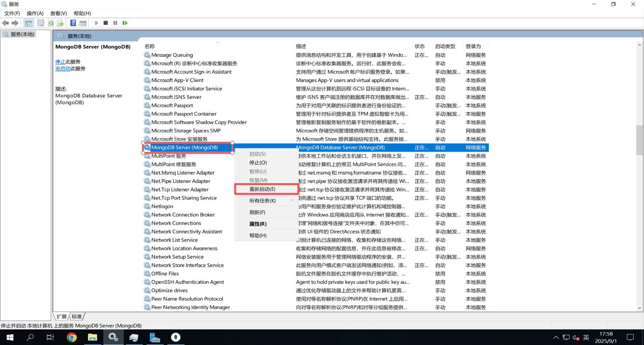
Task: Click the Restart Service toolbar icon
Action: [125, 23]
